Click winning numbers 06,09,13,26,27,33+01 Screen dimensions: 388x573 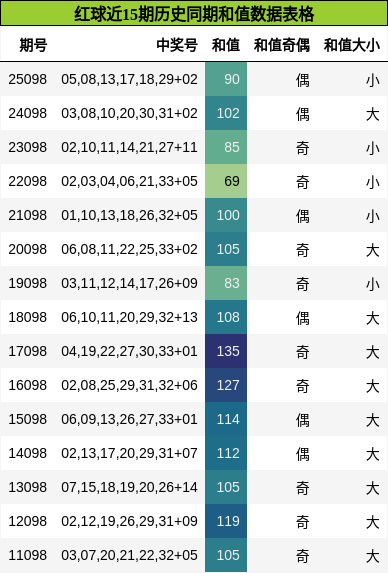129,419
